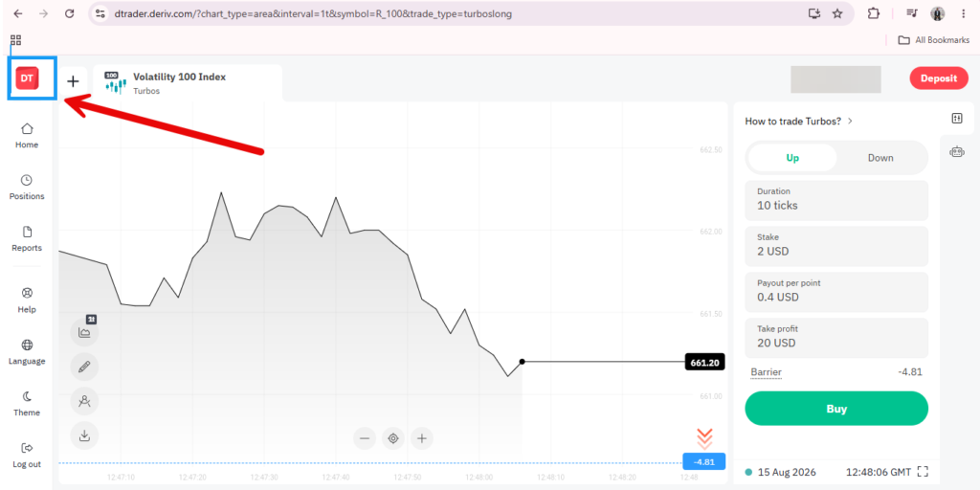
Task: Click the orange double-chevron barrier indicator
Action: coord(704,438)
